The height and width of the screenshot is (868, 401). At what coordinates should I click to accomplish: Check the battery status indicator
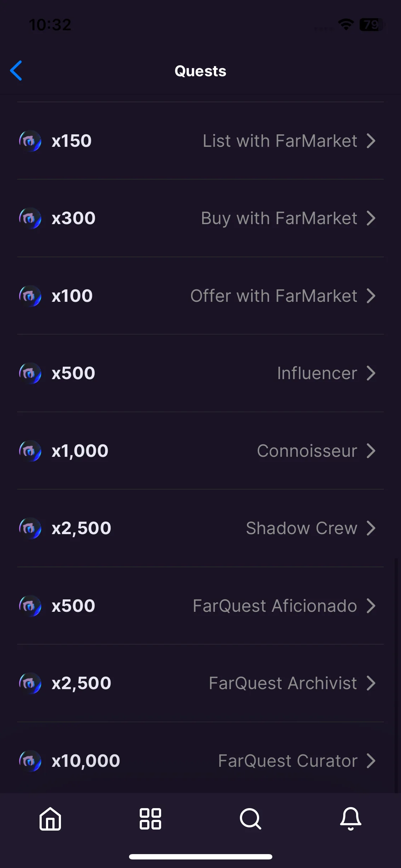(x=372, y=25)
